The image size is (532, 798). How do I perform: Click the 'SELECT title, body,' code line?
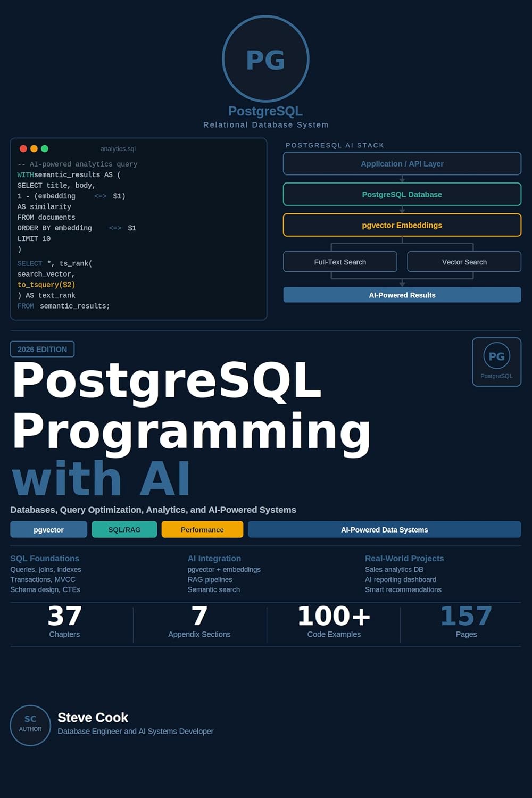pyautogui.click(x=56, y=186)
